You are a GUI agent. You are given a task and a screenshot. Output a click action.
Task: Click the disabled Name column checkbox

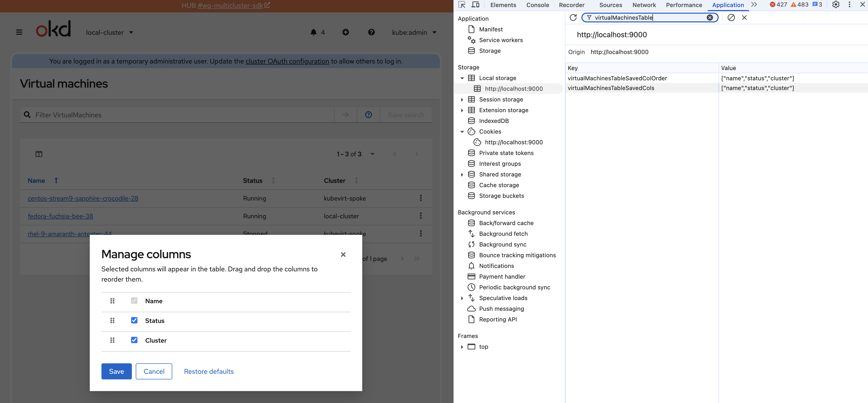[134, 301]
